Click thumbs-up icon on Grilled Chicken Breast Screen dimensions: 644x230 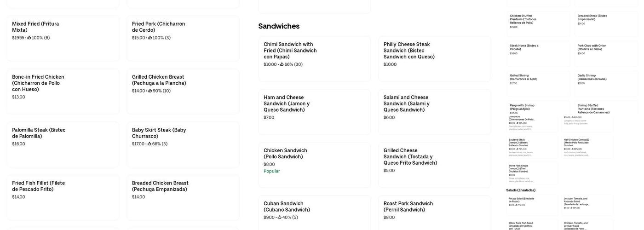click(150, 91)
